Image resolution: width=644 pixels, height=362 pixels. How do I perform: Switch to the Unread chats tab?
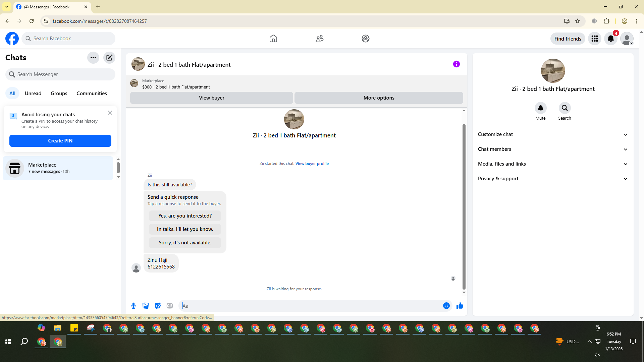click(33, 94)
